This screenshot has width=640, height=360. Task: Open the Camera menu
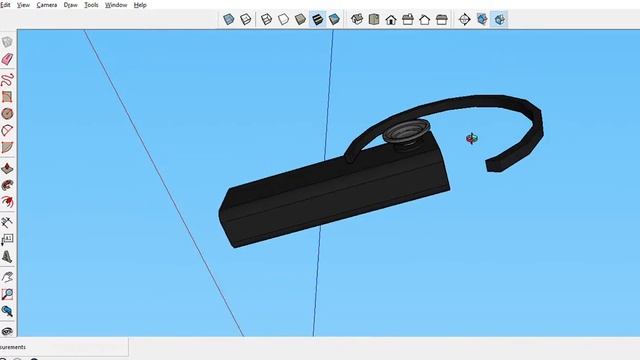pyautogui.click(x=47, y=5)
